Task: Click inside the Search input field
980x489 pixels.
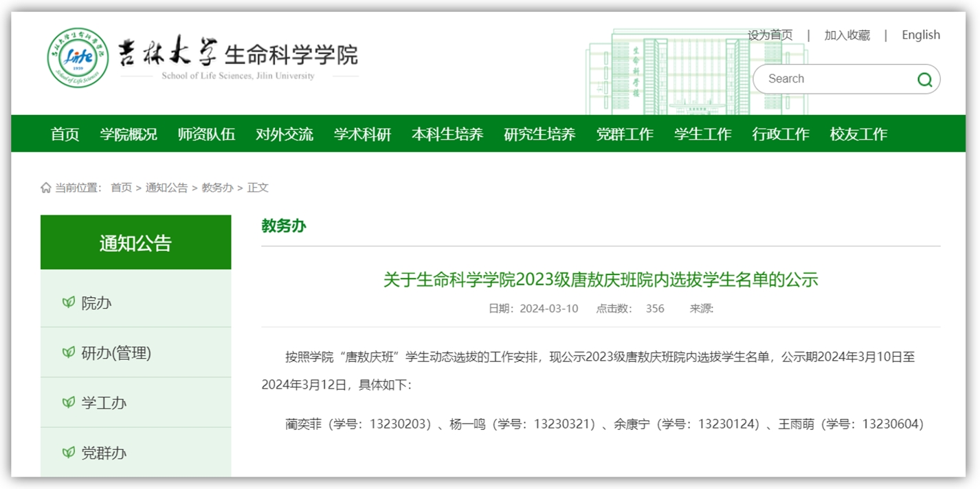Action: (835, 79)
